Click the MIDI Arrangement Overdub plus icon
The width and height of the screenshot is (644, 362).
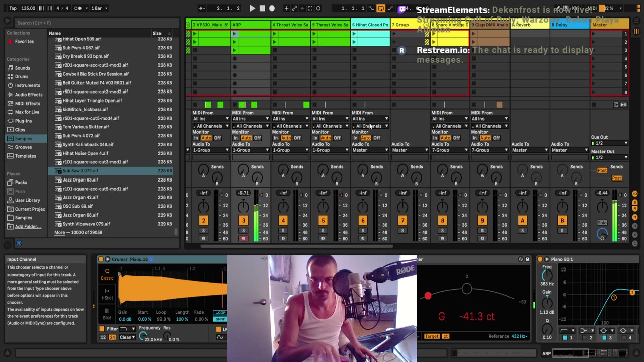tap(286, 8)
